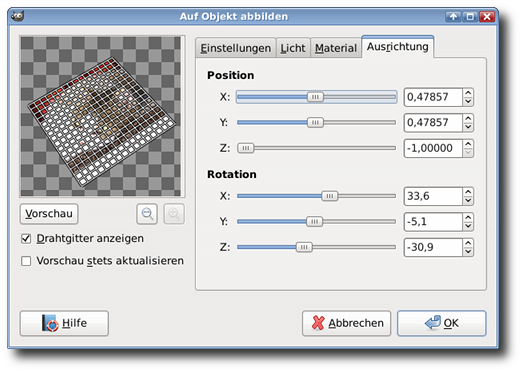Screen dimensions: 522x372
Task: Open the Material tab
Action: (x=336, y=48)
